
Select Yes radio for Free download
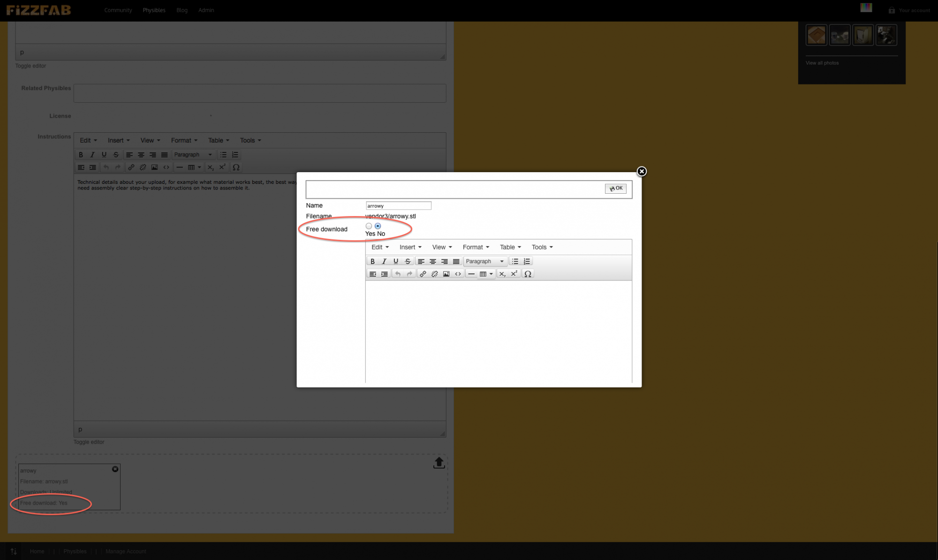[369, 226]
